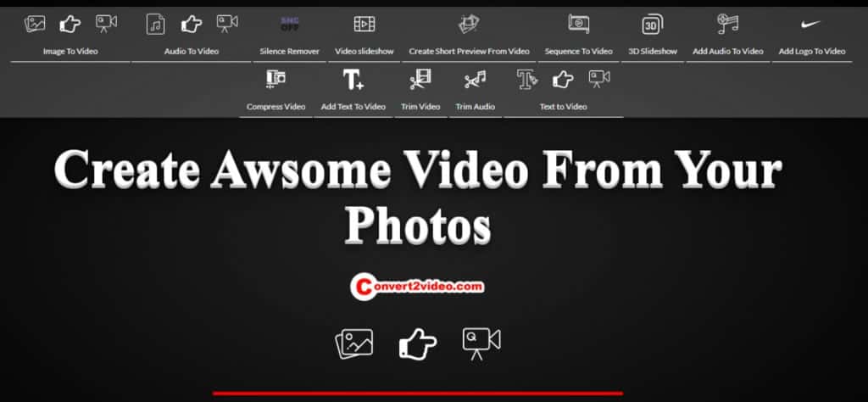Open the Trim Audio link
Viewport: 868px width, 402px height.
pos(475,107)
